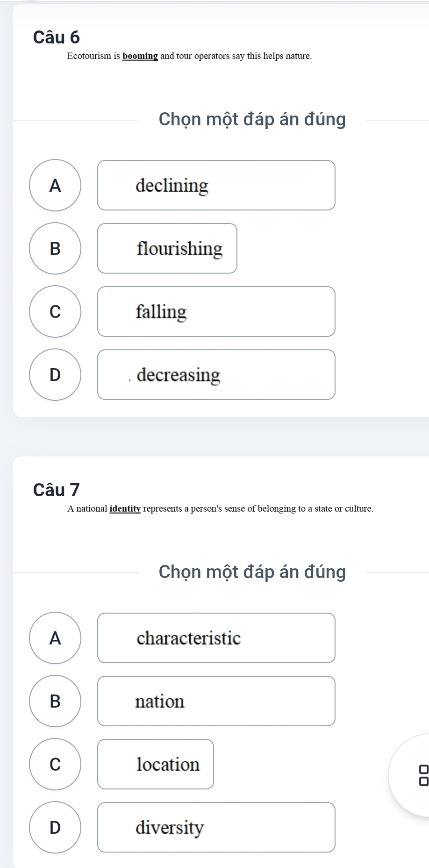Click the Câu 7 heading

point(57,490)
